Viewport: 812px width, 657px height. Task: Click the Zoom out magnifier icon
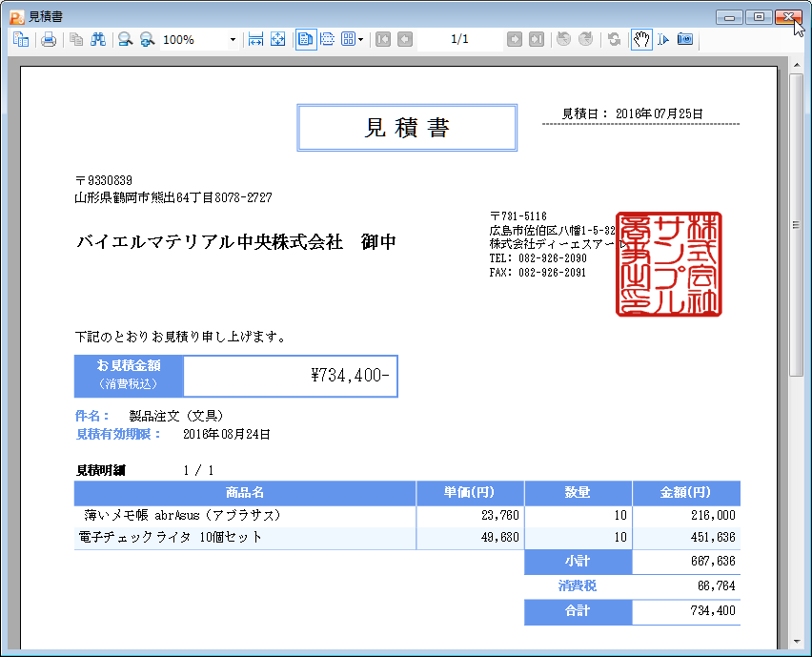(125, 40)
